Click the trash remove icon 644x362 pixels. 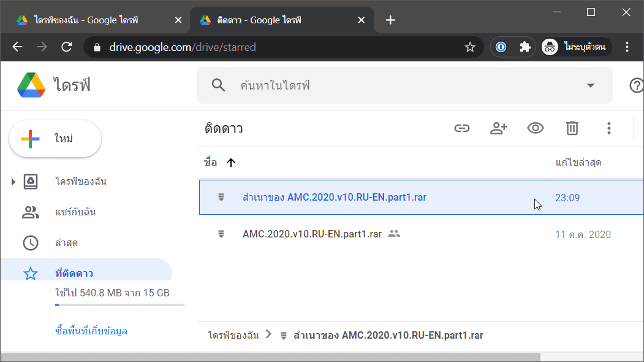click(572, 128)
